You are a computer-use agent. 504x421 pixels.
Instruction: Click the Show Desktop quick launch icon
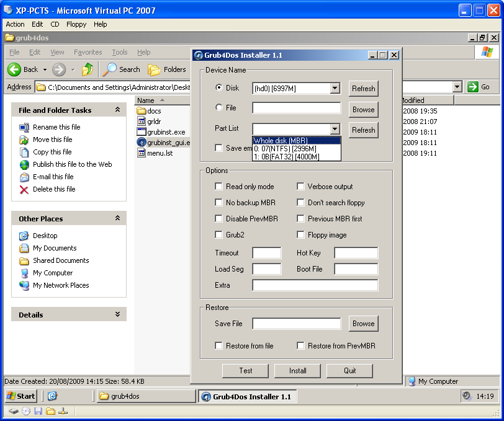[52, 396]
